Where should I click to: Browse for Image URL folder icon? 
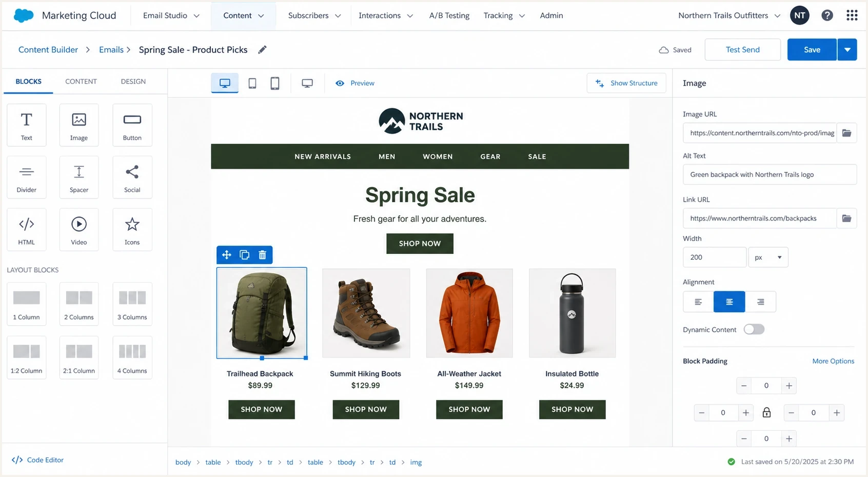pyautogui.click(x=847, y=133)
